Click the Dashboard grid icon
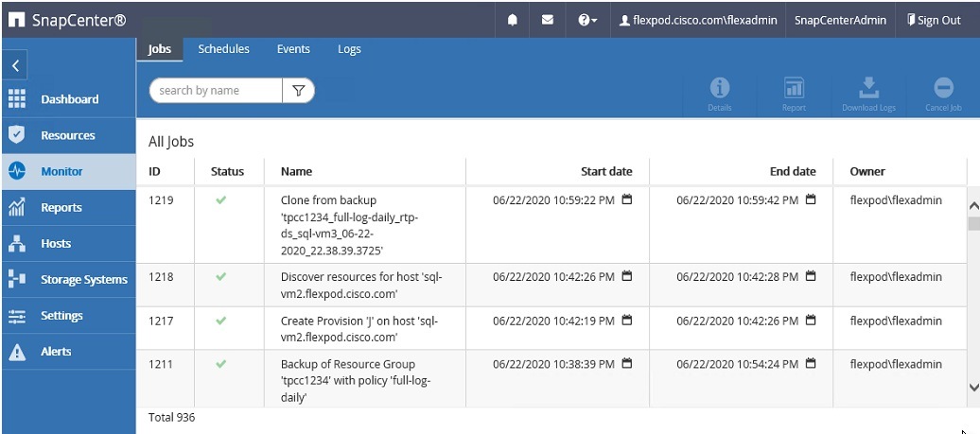 (x=17, y=98)
